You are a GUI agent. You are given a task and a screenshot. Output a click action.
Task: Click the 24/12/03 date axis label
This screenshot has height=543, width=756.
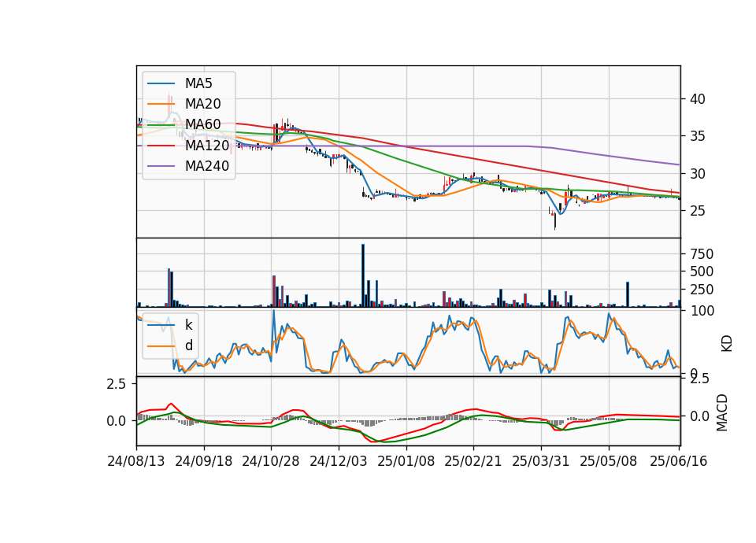click(x=338, y=461)
